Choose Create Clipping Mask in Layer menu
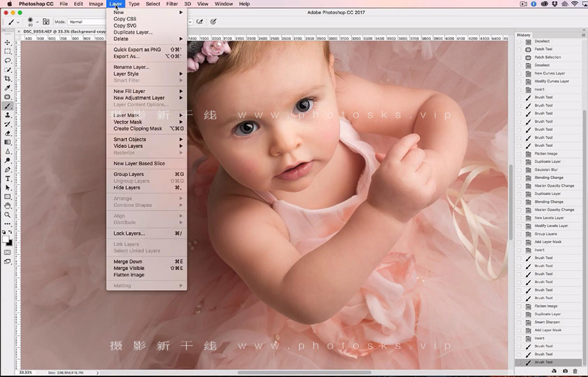 146,129
